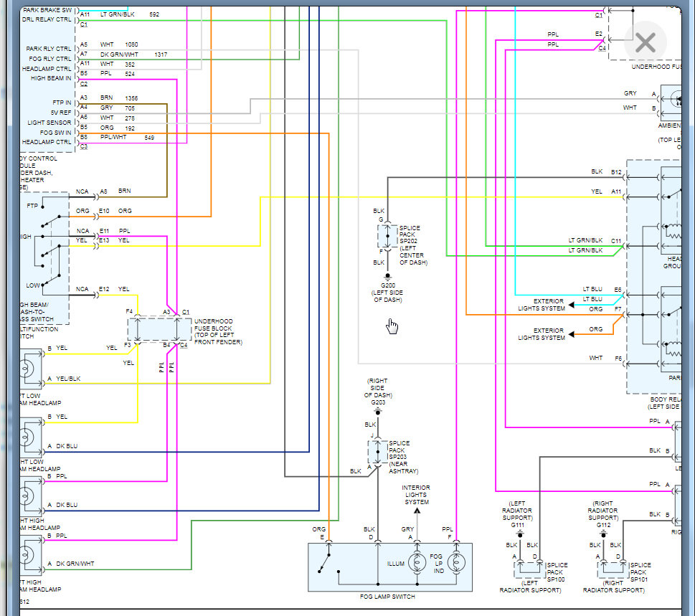
Task: Click the PPL/WHT wire label
Action: click(113, 138)
